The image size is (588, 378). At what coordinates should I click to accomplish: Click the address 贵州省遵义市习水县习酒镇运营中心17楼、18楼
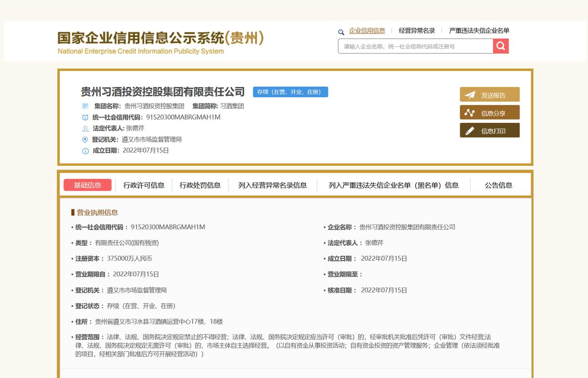click(x=159, y=322)
